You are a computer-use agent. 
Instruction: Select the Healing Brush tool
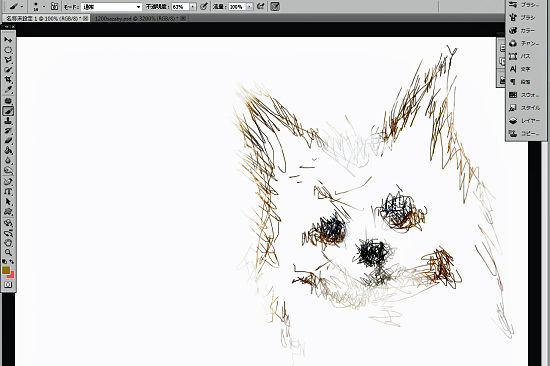point(8,101)
